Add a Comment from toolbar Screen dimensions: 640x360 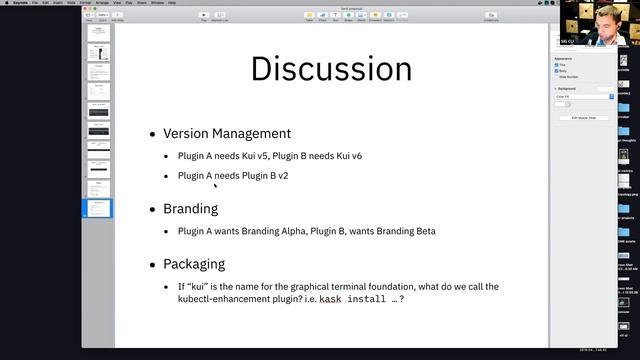coord(375,15)
